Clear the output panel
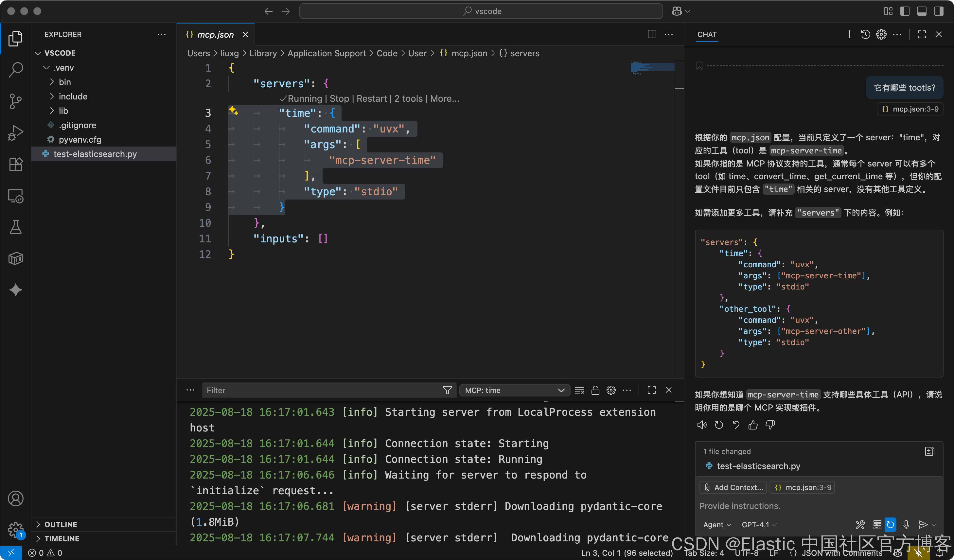This screenshot has height=560, width=954. (x=580, y=390)
